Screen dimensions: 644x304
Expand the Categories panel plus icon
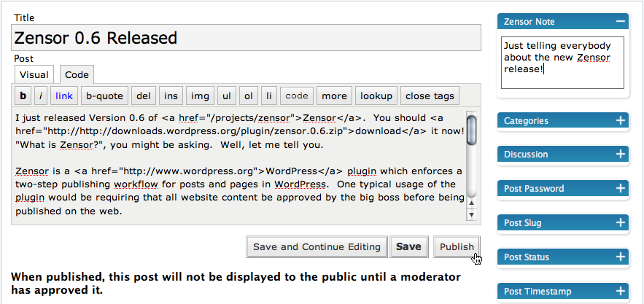click(x=620, y=120)
